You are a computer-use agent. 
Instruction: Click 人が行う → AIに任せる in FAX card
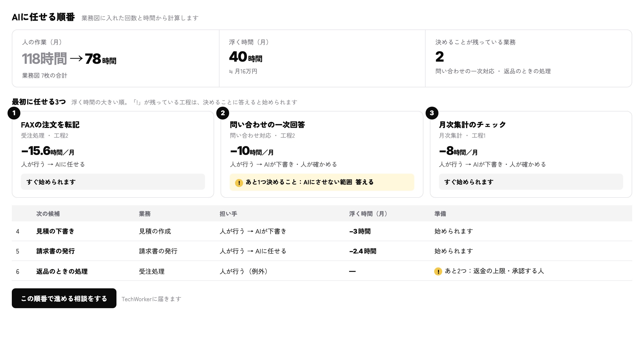[53, 164]
